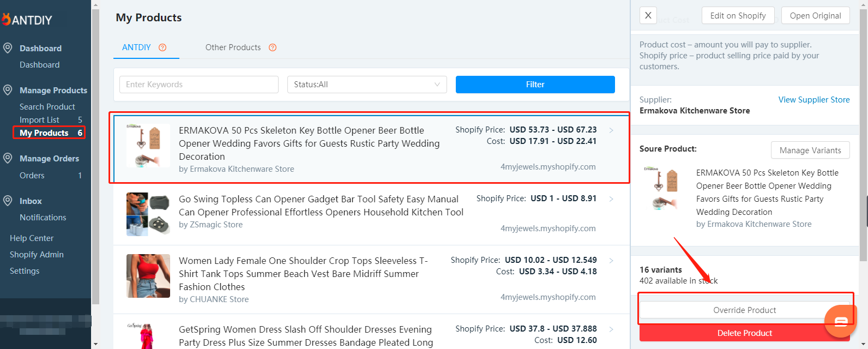Click the Open Original button
This screenshot has height=349, width=868.
point(816,16)
